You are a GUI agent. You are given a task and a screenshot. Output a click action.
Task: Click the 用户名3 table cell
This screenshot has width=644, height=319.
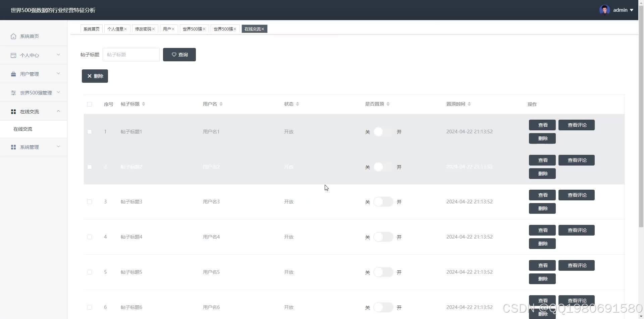tap(211, 202)
